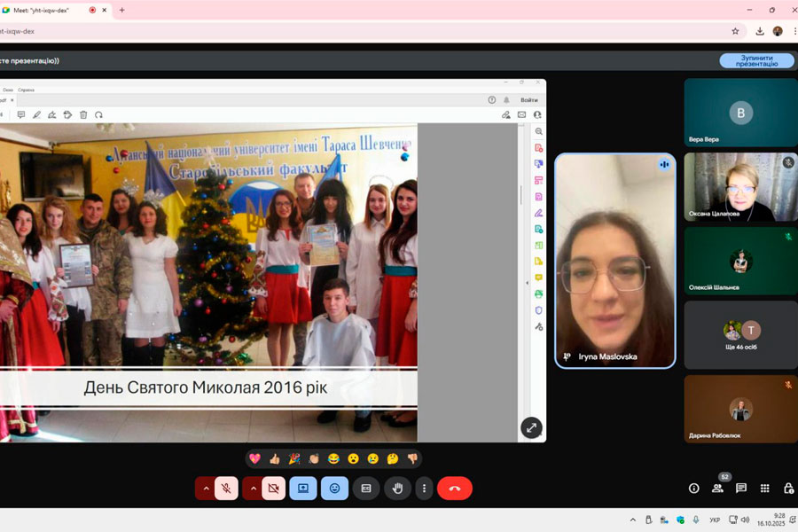Open the emoji reactions panel button
This screenshot has width=798, height=532.
pyautogui.click(x=334, y=488)
